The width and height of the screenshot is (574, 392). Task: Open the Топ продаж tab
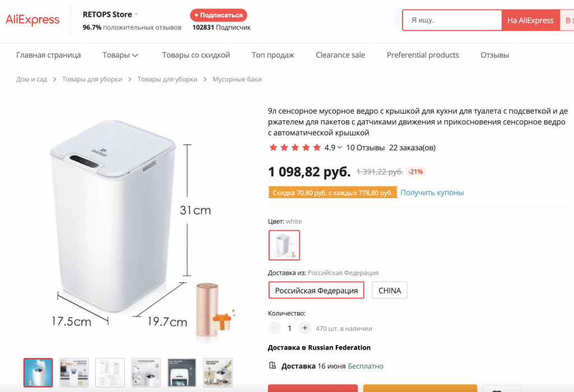coord(273,55)
